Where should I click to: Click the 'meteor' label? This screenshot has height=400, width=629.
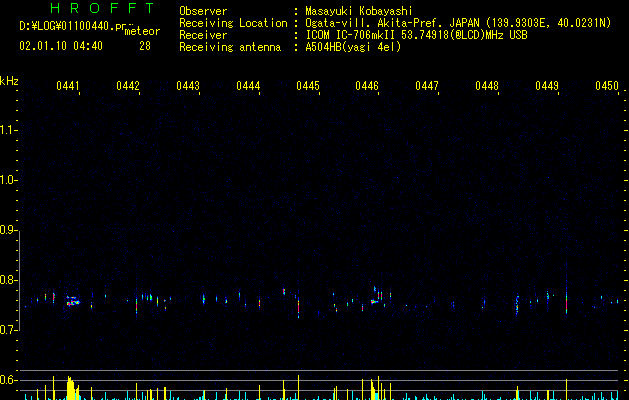coord(142,31)
